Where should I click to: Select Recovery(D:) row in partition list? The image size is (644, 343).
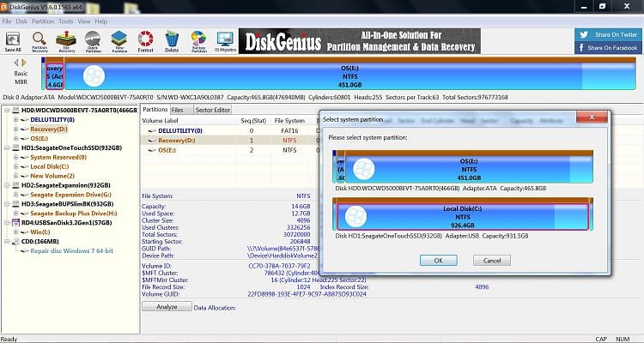point(177,141)
